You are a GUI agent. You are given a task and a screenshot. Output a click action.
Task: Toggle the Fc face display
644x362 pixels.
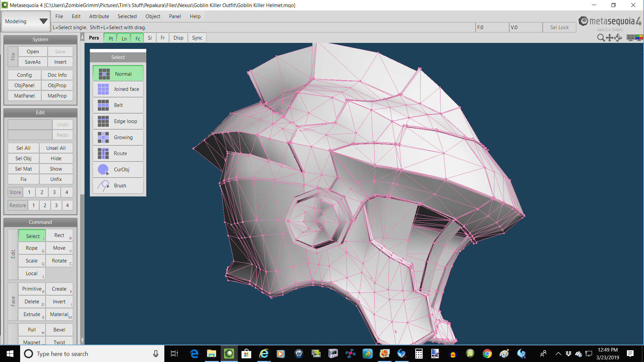point(138,38)
